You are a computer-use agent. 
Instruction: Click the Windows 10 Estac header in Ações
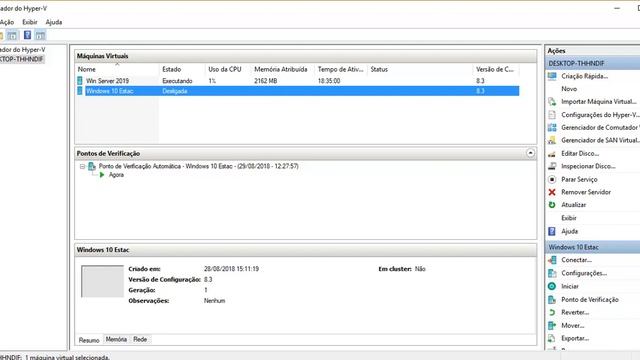click(592, 247)
